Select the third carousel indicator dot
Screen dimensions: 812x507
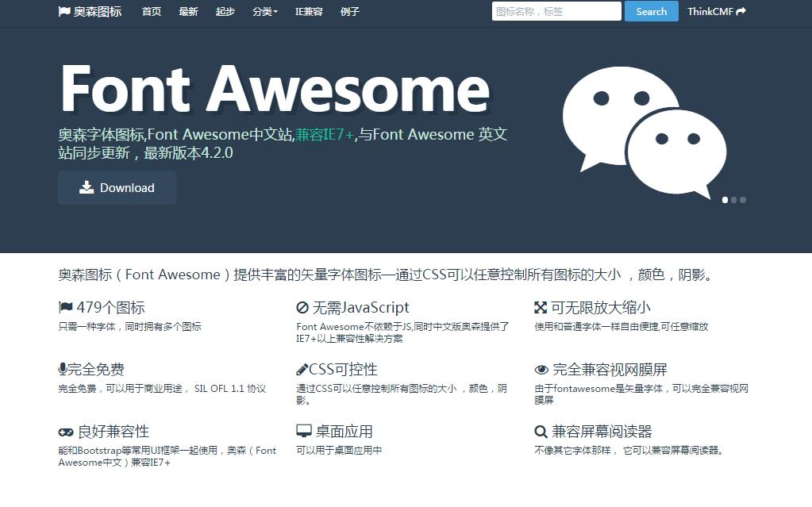coord(743,200)
